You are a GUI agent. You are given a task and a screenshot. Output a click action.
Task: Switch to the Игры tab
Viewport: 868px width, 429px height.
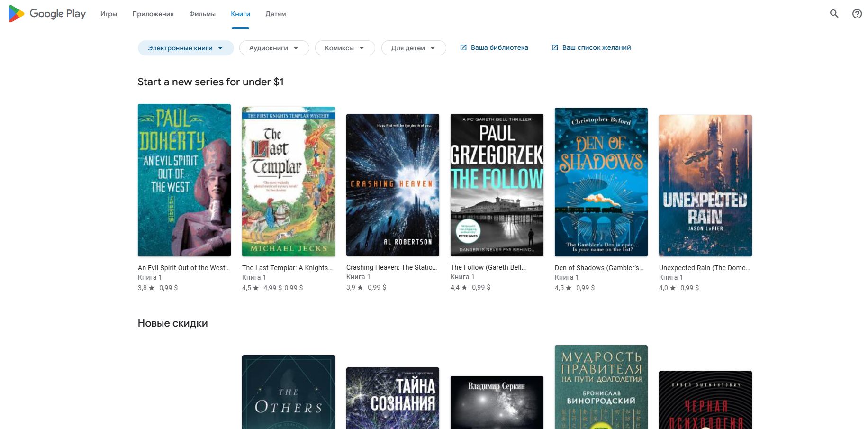point(108,14)
